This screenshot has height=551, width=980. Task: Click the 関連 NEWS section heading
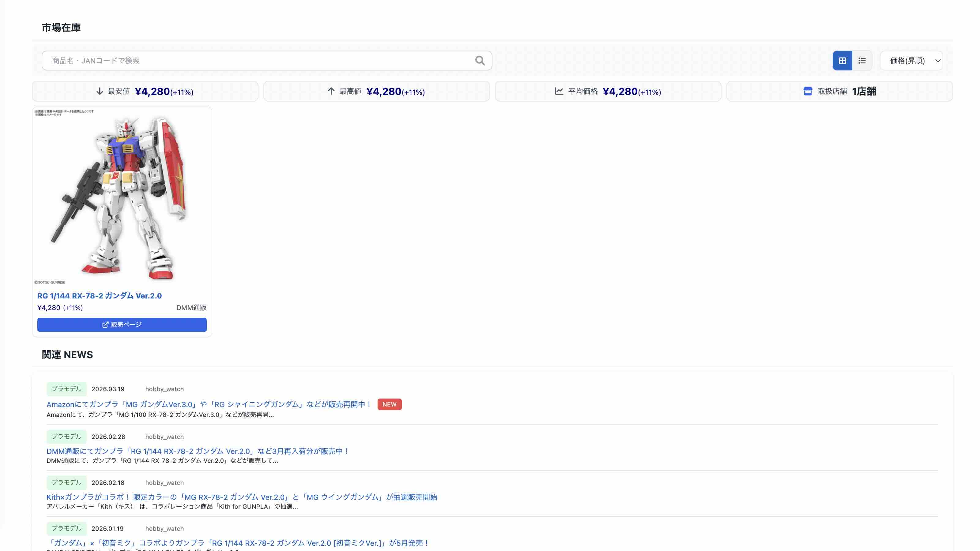(67, 355)
